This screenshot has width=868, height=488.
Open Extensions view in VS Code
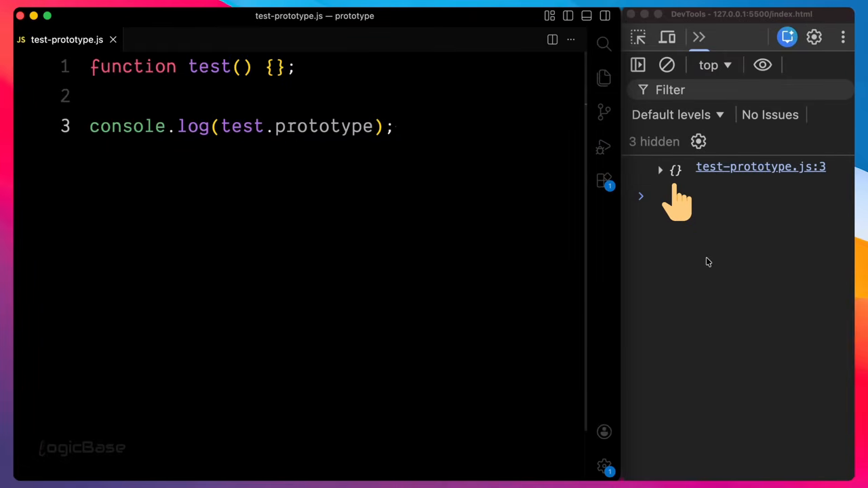(604, 181)
